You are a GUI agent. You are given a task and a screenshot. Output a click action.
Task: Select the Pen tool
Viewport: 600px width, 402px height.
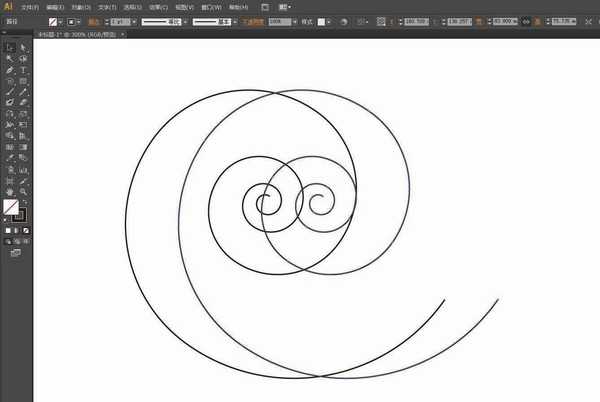pos(10,72)
